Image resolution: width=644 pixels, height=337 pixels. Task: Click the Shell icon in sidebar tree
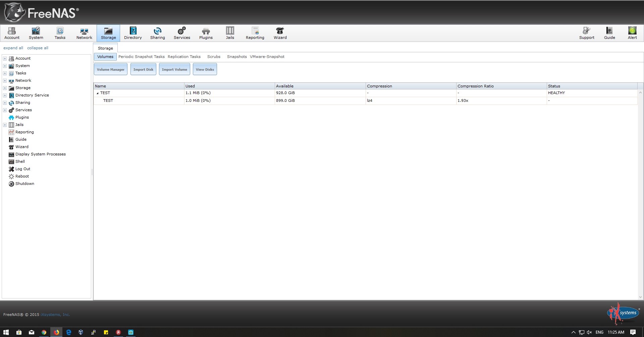click(x=11, y=161)
